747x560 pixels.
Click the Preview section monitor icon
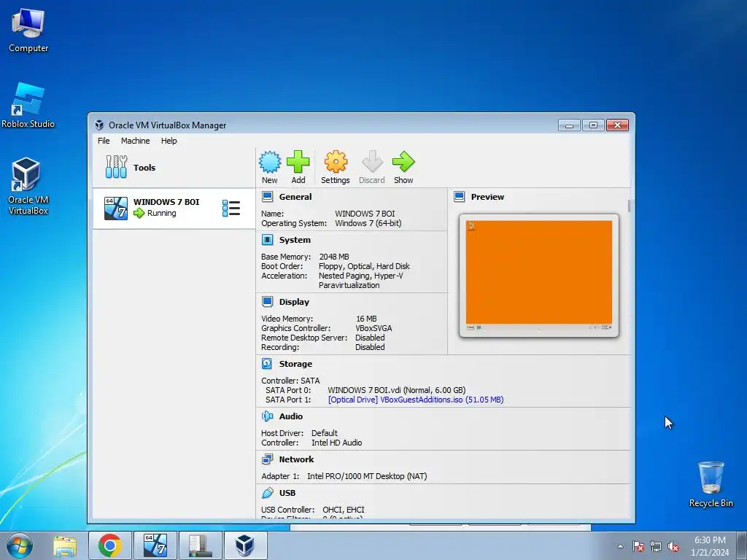point(460,197)
